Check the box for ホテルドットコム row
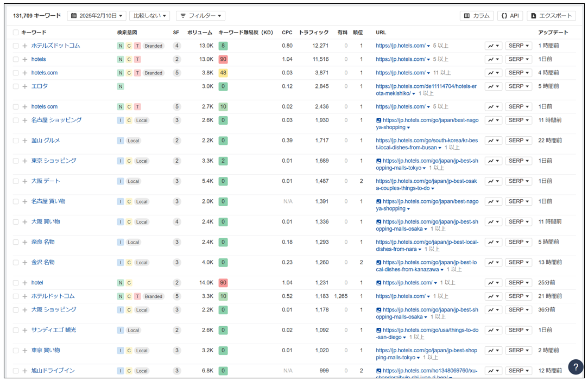This screenshot has height=381, width=588. (16, 296)
